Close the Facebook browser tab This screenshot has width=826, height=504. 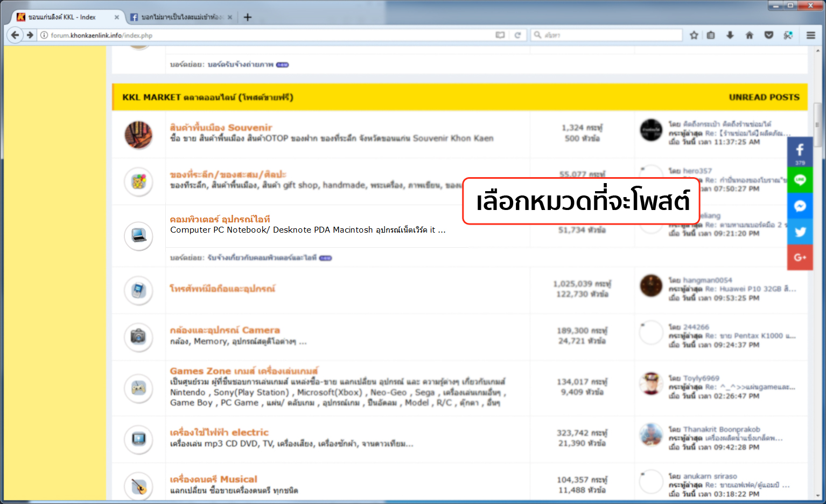tap(230, 17)
